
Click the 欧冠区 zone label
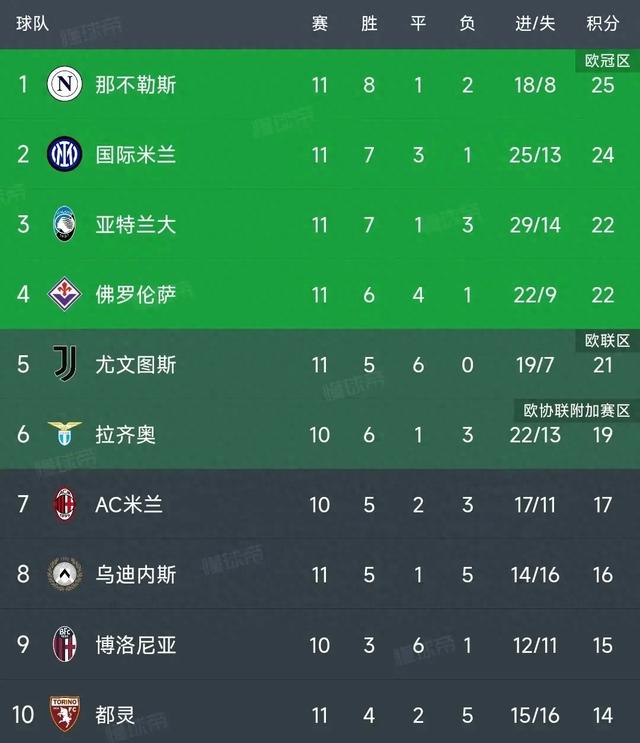[x=607, y=61]
